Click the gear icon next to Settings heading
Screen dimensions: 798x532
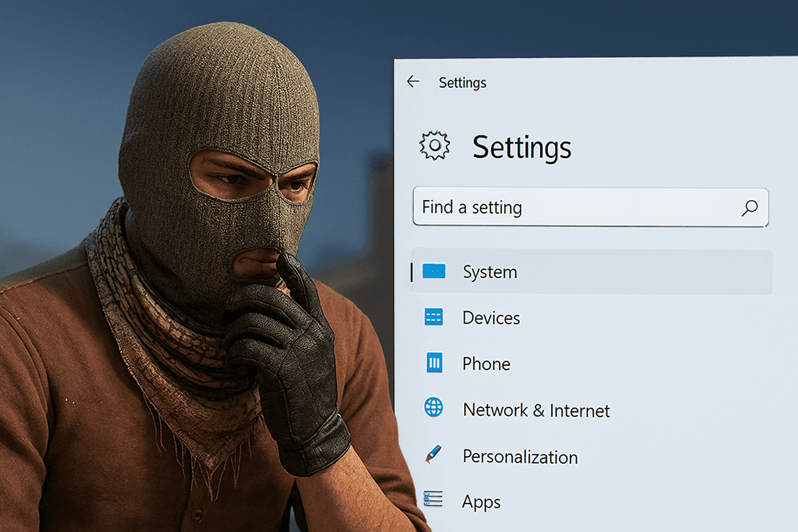pos(435,146)
